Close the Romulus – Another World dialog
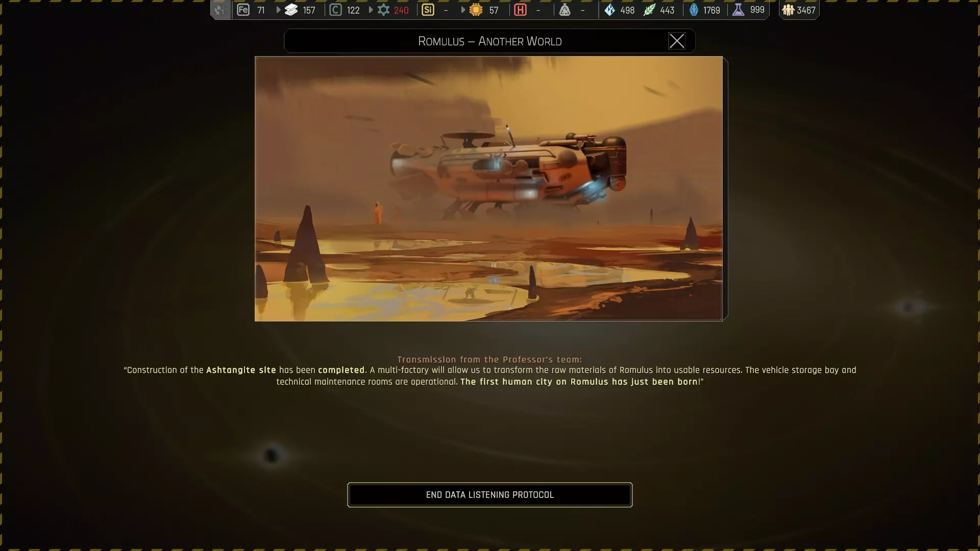Image resolution: width=980 pixels, height=551 pixels. click(677, 41)
